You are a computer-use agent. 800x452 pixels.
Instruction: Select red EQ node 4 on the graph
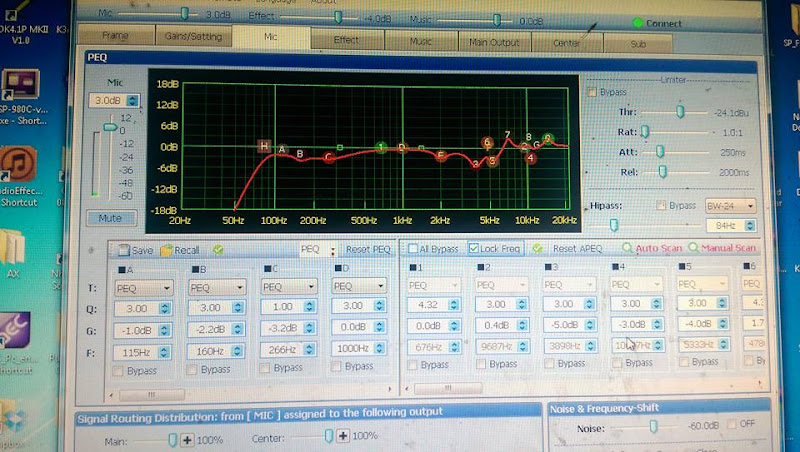(531, 158)
